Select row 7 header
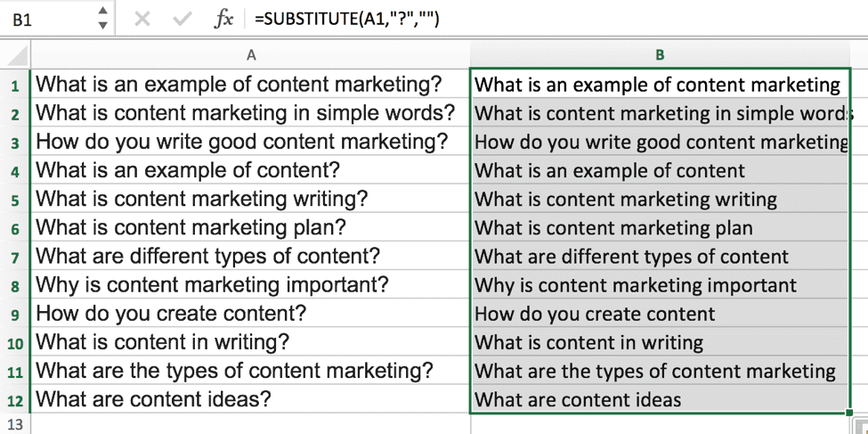The width and height of the screenshot is (868, 434). coord(15,257)
